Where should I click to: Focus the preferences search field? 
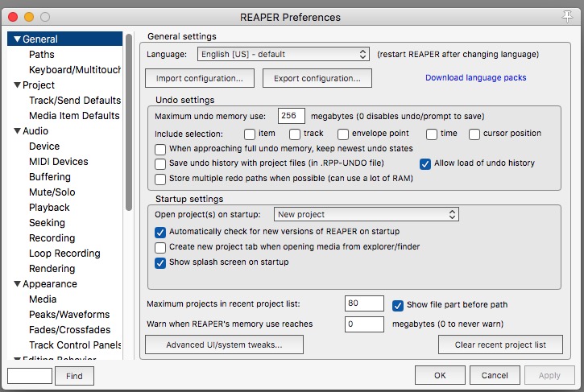[30, 376]
